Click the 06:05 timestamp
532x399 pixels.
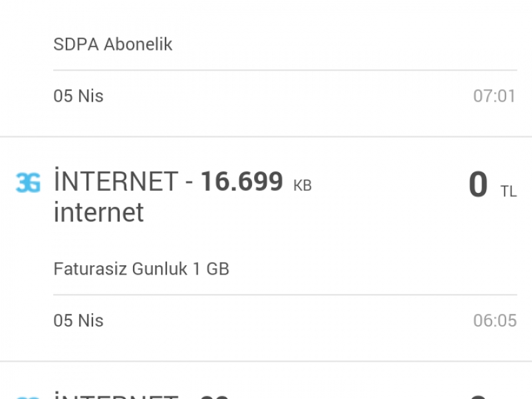click(494, 321)
